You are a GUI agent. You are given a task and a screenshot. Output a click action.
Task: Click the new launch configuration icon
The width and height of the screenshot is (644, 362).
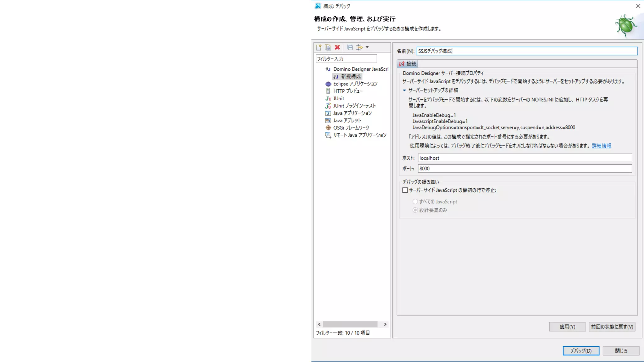(319, 47)
